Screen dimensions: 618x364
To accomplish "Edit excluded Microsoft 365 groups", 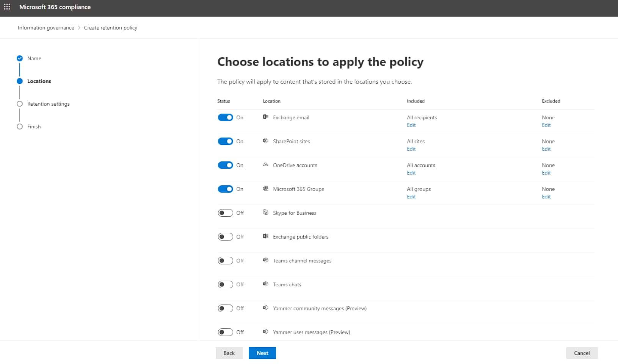I will pos(546,197).
